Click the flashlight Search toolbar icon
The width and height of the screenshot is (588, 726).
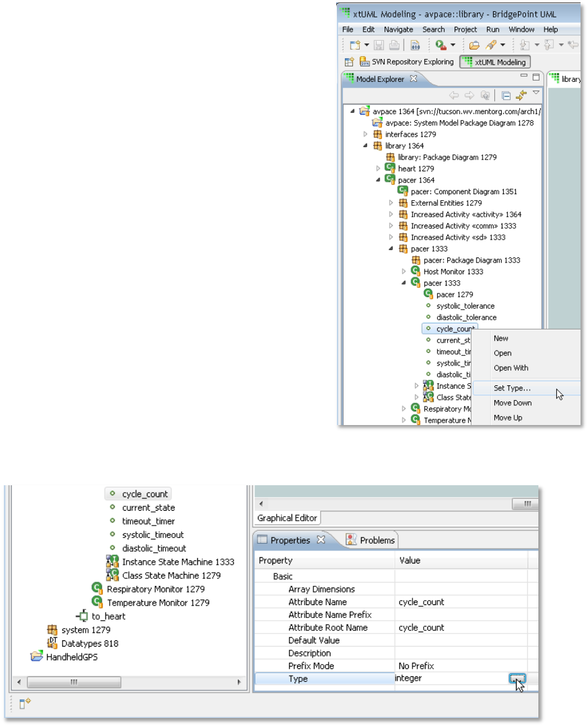pyautogui.click(x=491, y=45)
